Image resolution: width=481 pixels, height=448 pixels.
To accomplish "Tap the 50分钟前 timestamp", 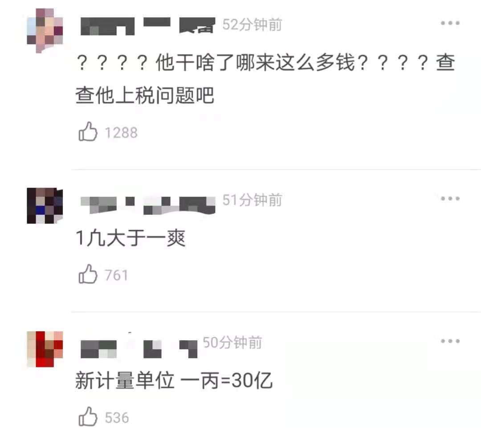I will click(x=232, y=342).
